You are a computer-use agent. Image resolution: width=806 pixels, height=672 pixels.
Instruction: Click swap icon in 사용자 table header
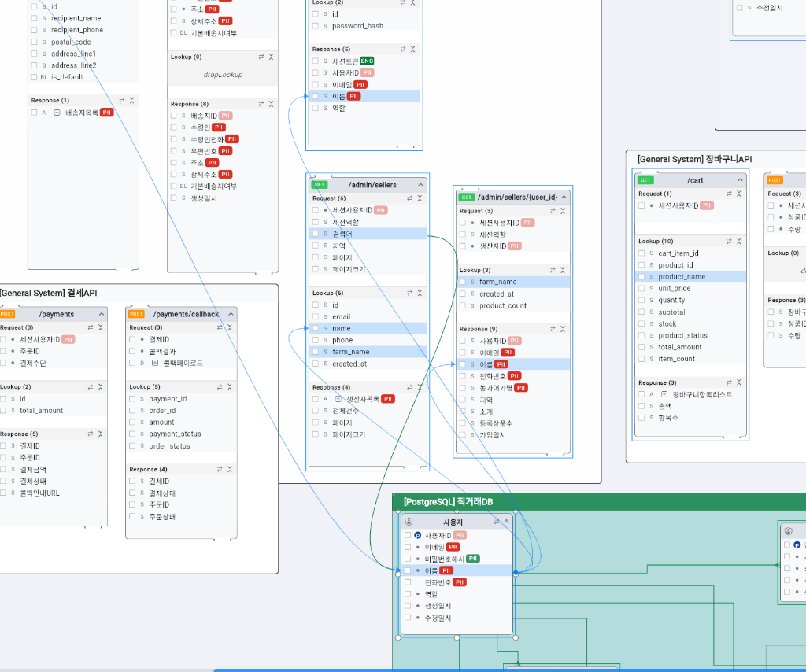coord(497,522)
